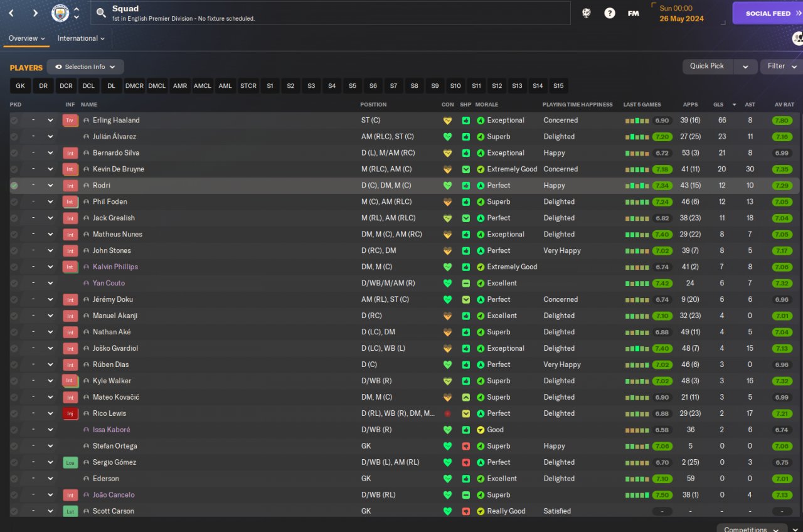Toggle the picked checkbox for Jérémy Doku

pos(14,300)
